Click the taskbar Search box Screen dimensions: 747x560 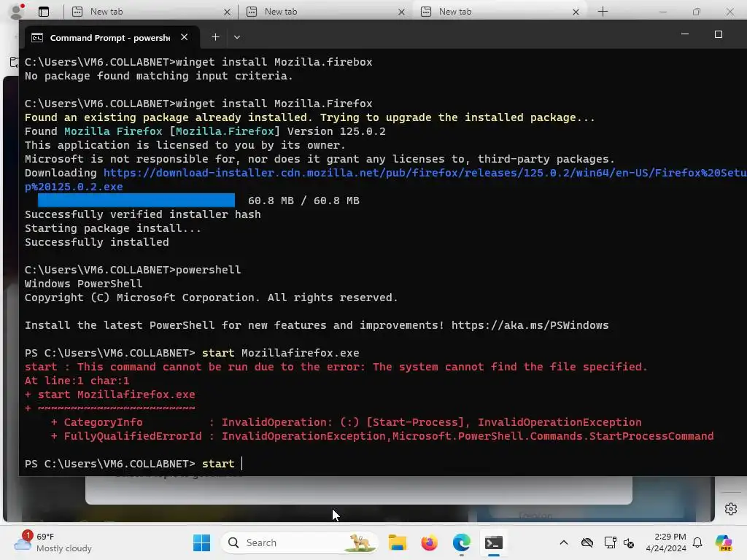pyautogui.click(x=299, y=542)
